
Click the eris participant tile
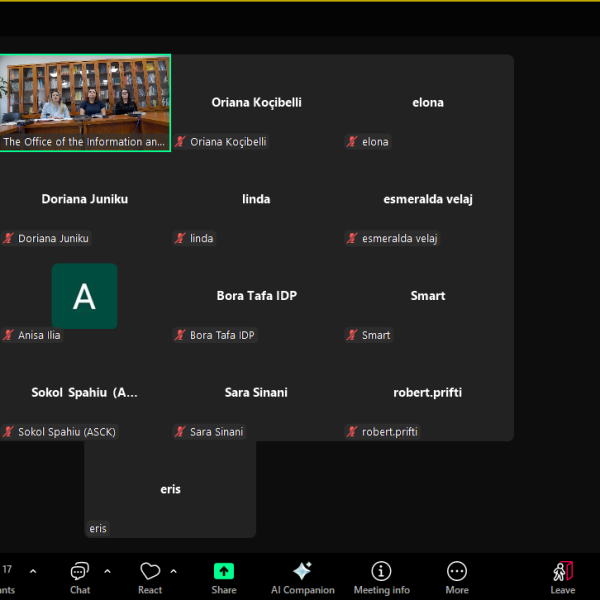coord(170,489)
